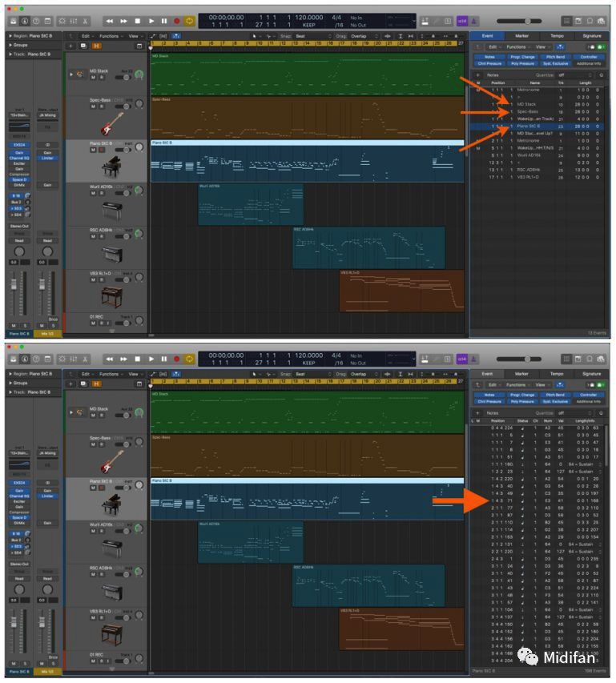Click Progr. Change filter in top event list

click(522, 57)
